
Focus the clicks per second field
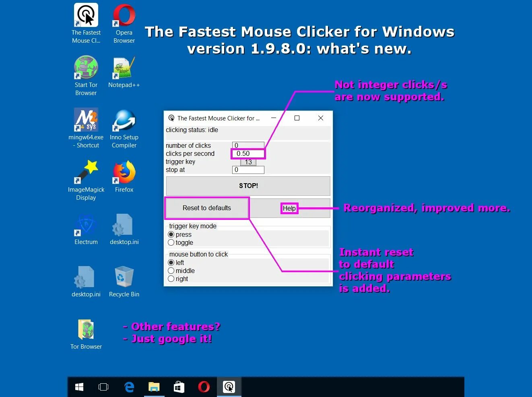coord(248,153)
